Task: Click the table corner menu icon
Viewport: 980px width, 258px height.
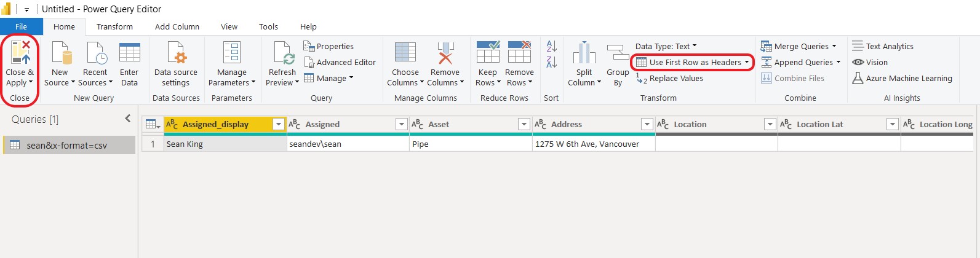Action: 153,124
